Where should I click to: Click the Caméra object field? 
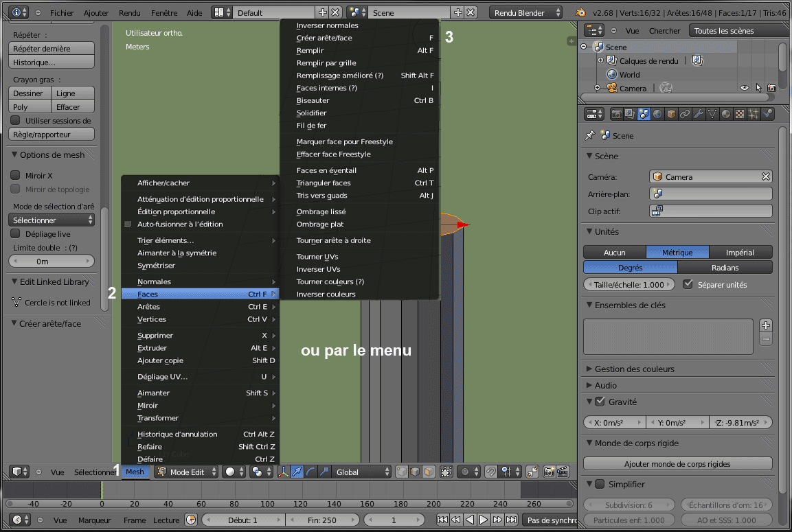711,176
